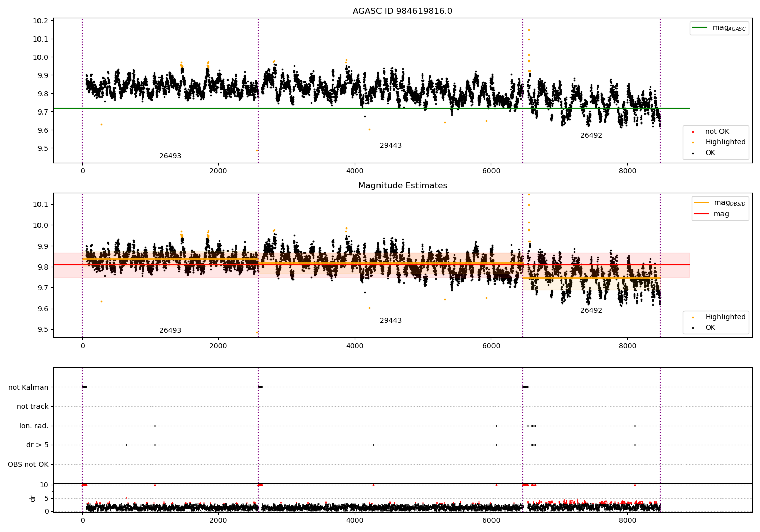The width and height of the screenshot is (760, 532).
Task: Click obsid label '26492' in Magnitude Estimates plot
Action: tap(591, 311)
